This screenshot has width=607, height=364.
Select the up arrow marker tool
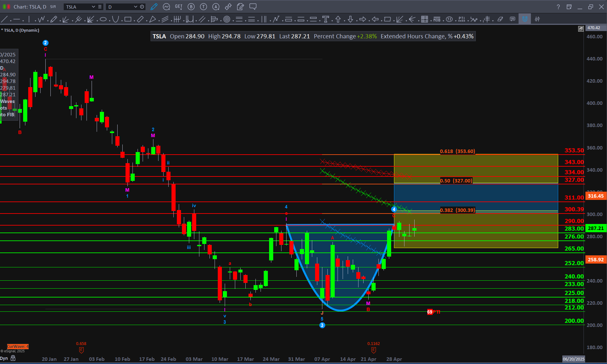pos(338,19)
